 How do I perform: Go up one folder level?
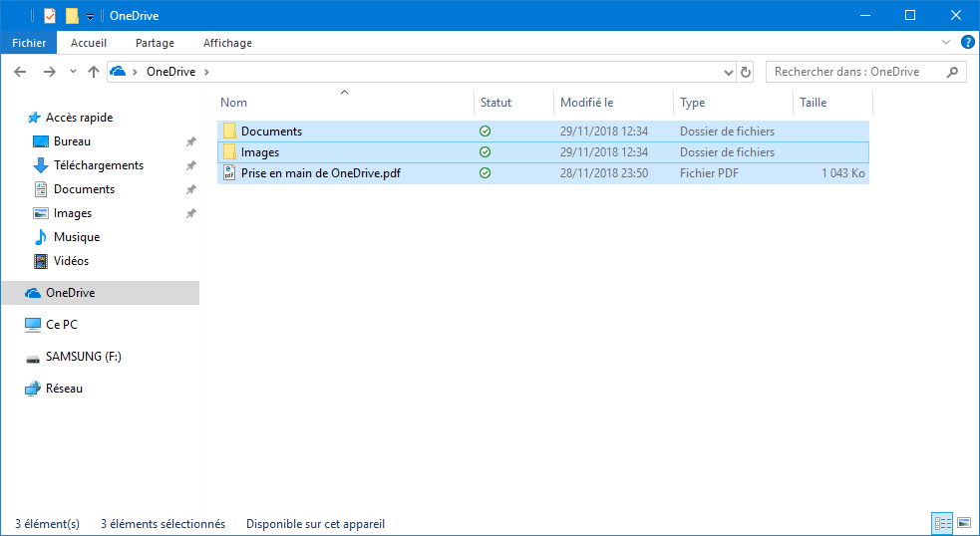pos(94,72)
